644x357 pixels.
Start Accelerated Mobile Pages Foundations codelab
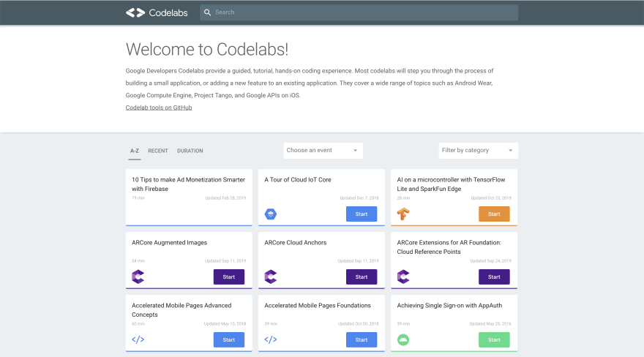(362, 339)
